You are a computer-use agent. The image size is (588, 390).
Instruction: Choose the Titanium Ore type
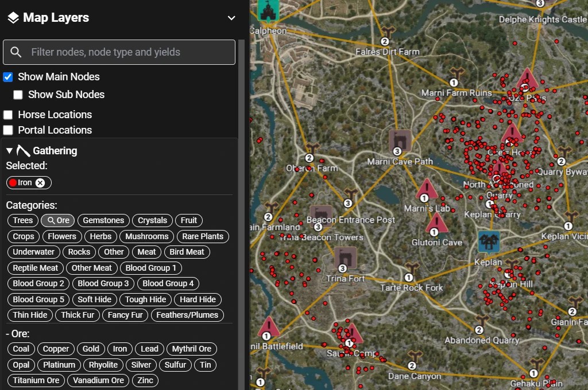pos(36,380)
